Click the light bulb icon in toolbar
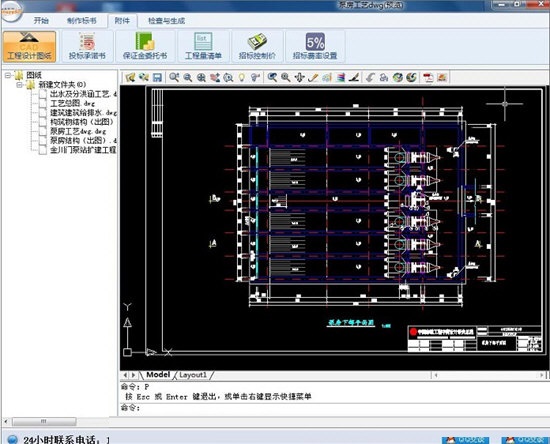This screenshot has height=444, width=550. (242, 77)
